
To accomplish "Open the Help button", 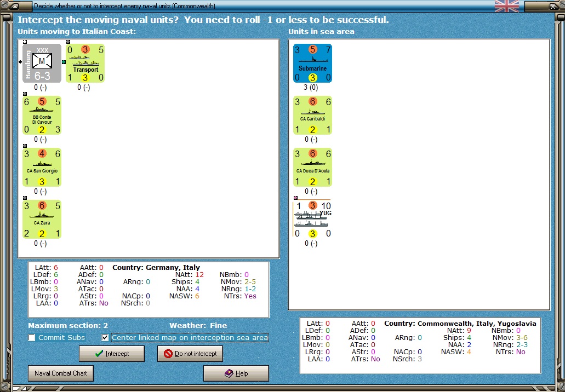I will click(236, 373).
